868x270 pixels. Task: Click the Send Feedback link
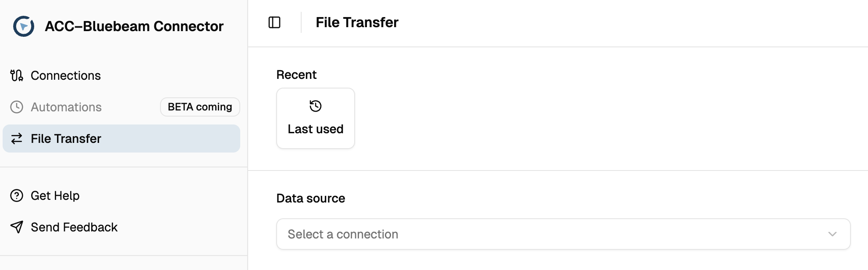pyautogui.click(x=74, y=227)
